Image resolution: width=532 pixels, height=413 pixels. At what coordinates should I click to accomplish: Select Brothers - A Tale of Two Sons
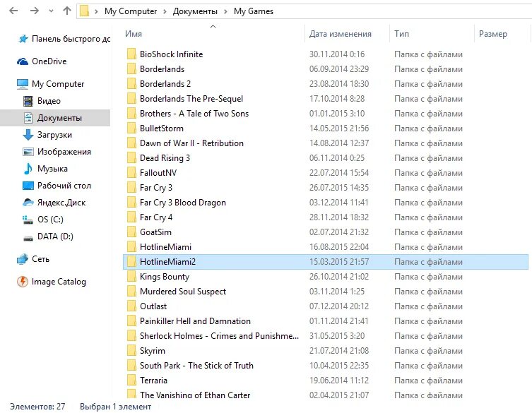[x=194, y=113]
